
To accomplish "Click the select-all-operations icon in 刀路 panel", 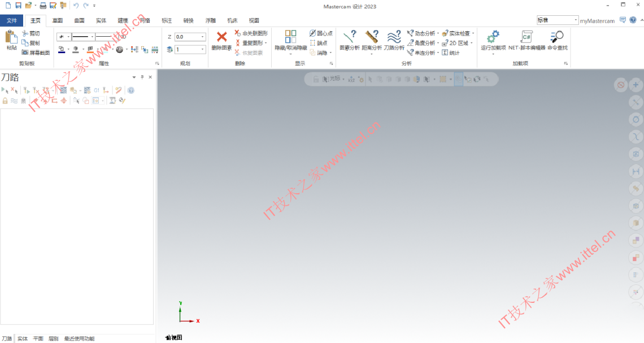I will coord(5,90).
